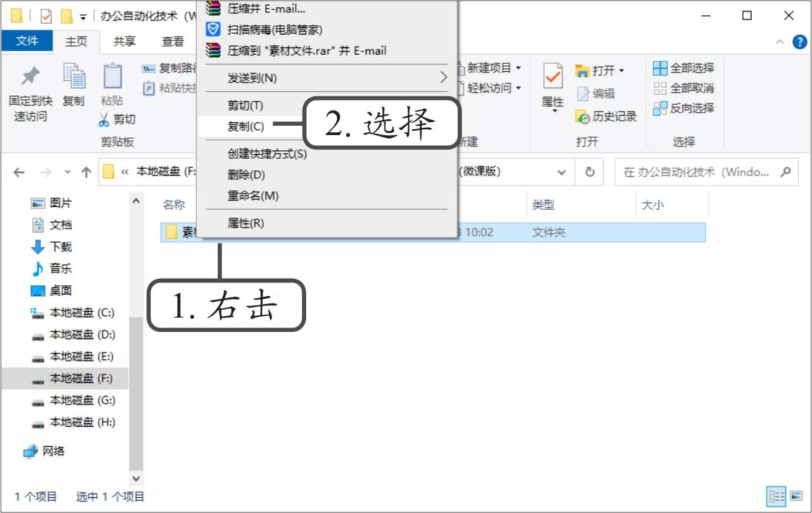This screenshot has width=812, height=513.
Task: Click the scissors Cut (剪切) ribbon button
Action: coord(117,119)
